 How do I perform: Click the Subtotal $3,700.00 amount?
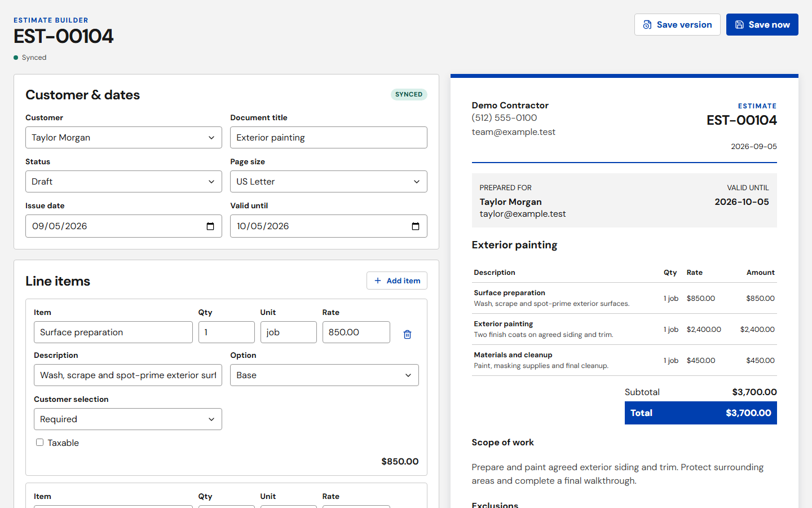click(754, 392)
